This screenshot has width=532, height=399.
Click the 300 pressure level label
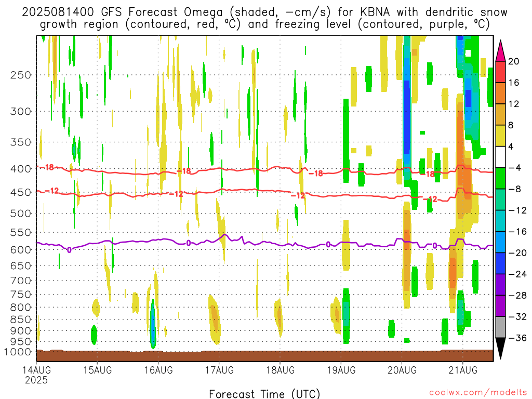point(21,111)
